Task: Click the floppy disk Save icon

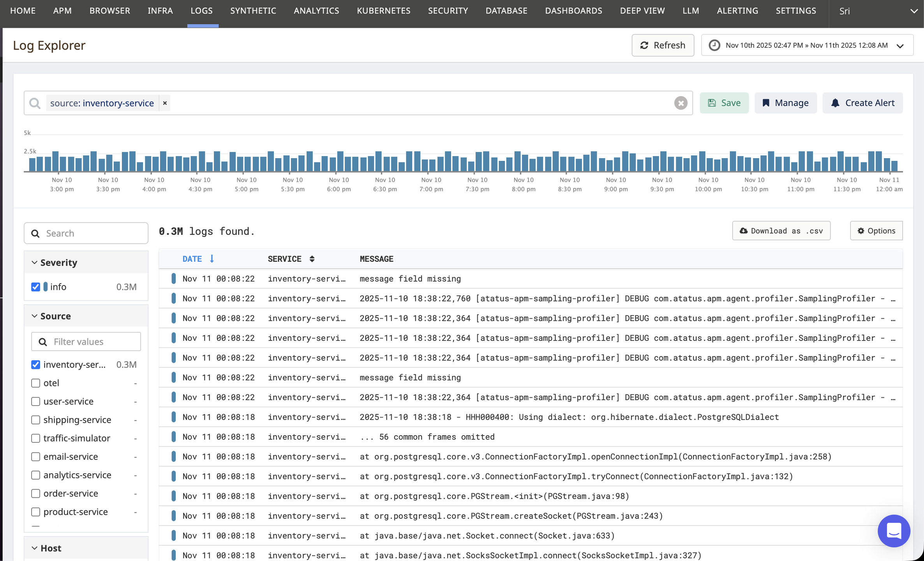Action: pyautogui.click(x=712, y=103)
